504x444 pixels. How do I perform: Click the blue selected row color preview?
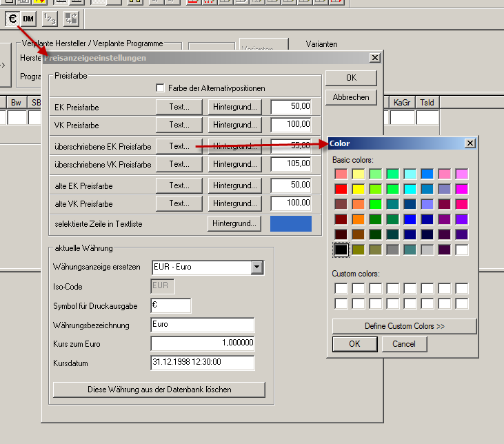[291, 223]
